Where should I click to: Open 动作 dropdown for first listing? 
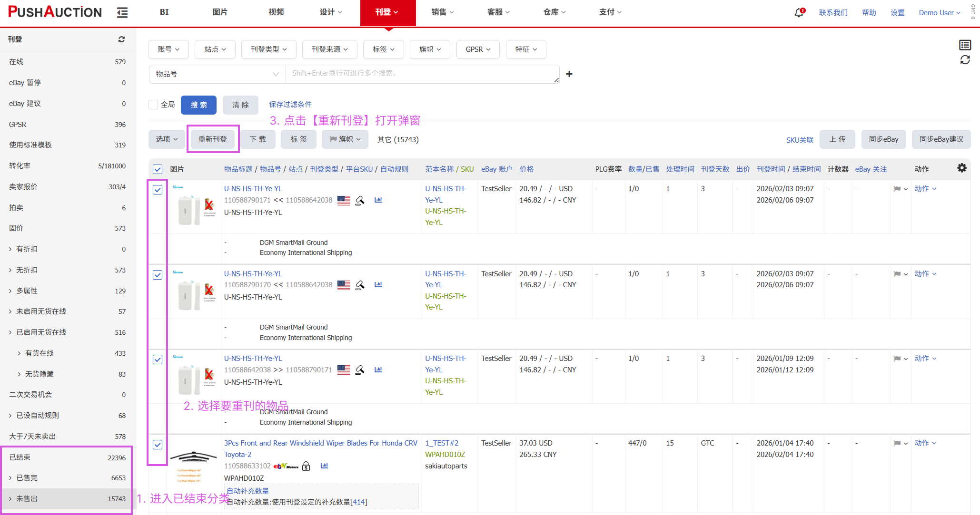click(925, 189)
